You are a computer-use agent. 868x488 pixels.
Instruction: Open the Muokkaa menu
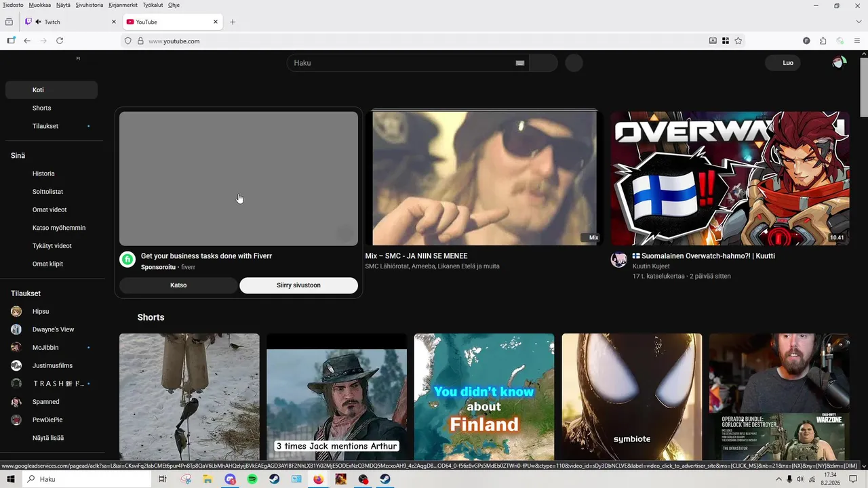click(40, 5)
